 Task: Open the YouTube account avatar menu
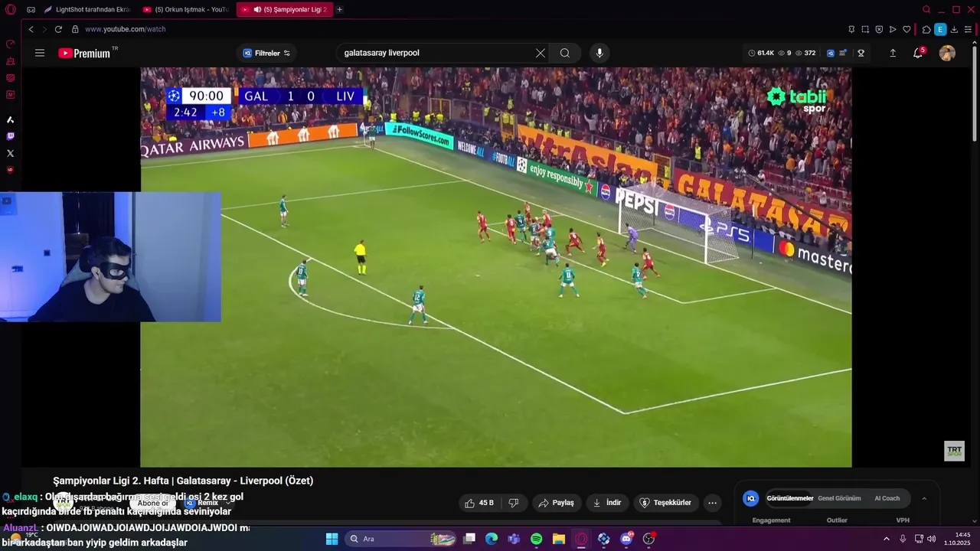coord(947,53)
